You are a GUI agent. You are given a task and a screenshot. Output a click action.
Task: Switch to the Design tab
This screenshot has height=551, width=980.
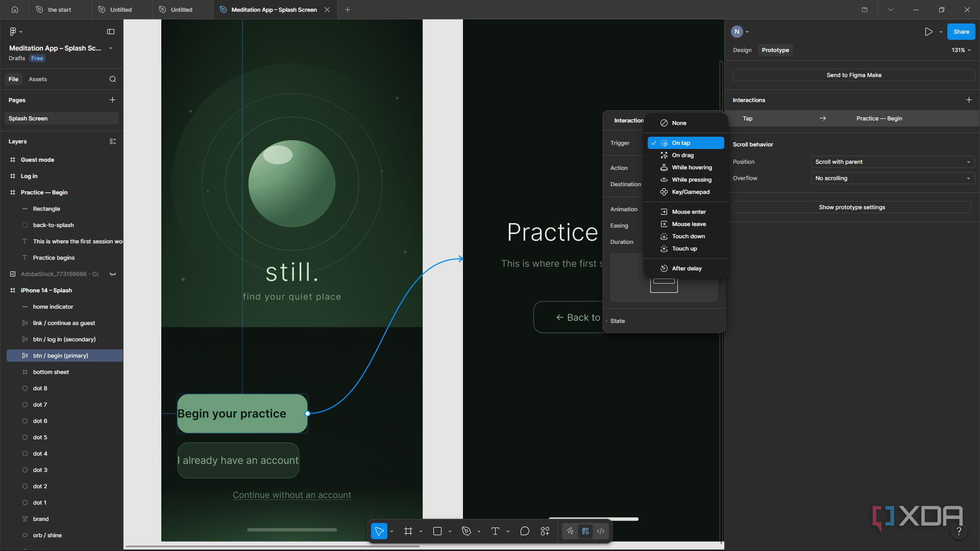click(x=742, y=50)
